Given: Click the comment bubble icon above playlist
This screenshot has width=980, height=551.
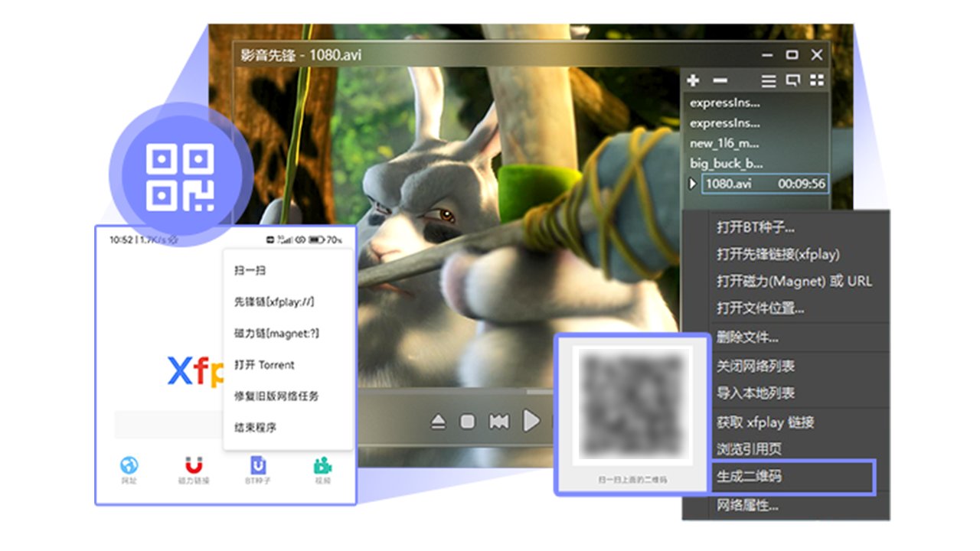Looking at the screenshot, I should (x=794, y=80).
